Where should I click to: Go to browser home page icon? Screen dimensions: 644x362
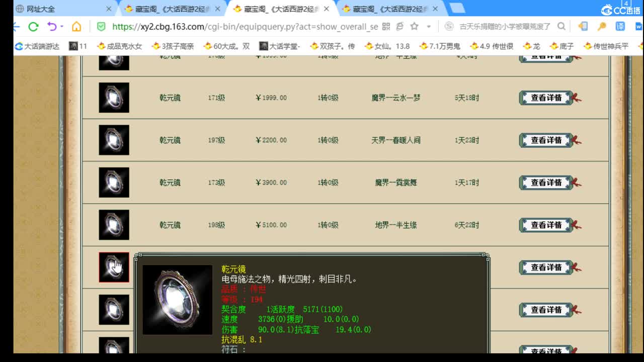(x=76, y=27)
